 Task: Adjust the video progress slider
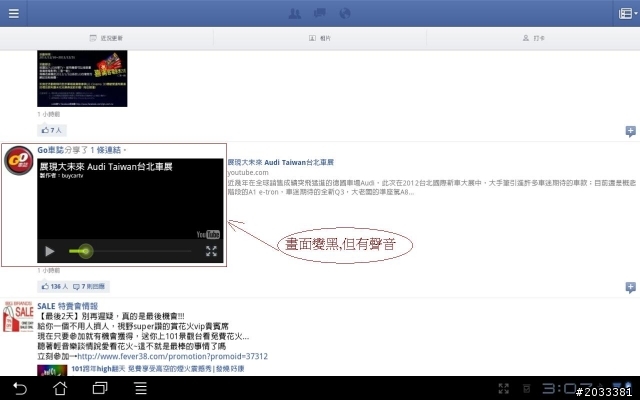(x=85, y=251)
